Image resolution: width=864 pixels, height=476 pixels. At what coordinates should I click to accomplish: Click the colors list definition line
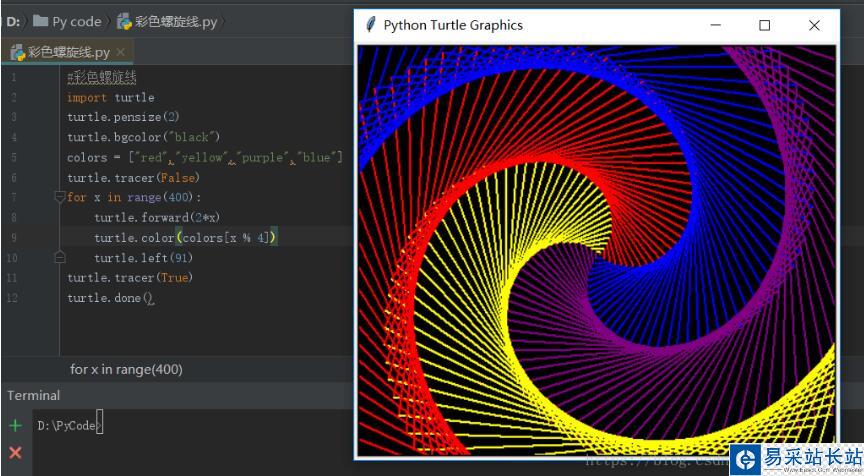click(204, 158)
